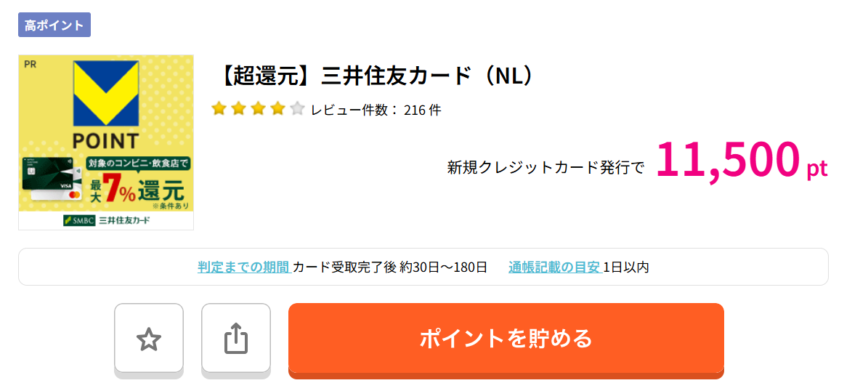Click the first gold rating star
This screenshot has width=868, height=391.
[x=220, y=108]
